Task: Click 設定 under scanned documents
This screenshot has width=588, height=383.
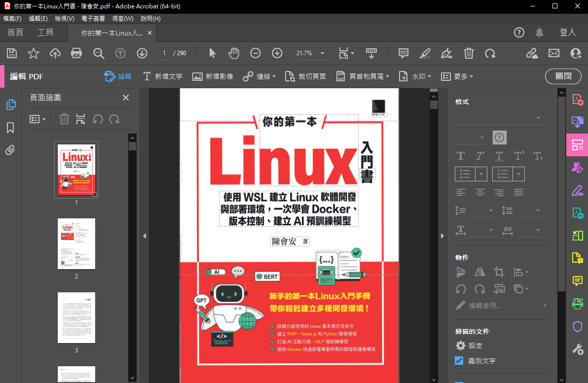Action: tap(476, 346)
